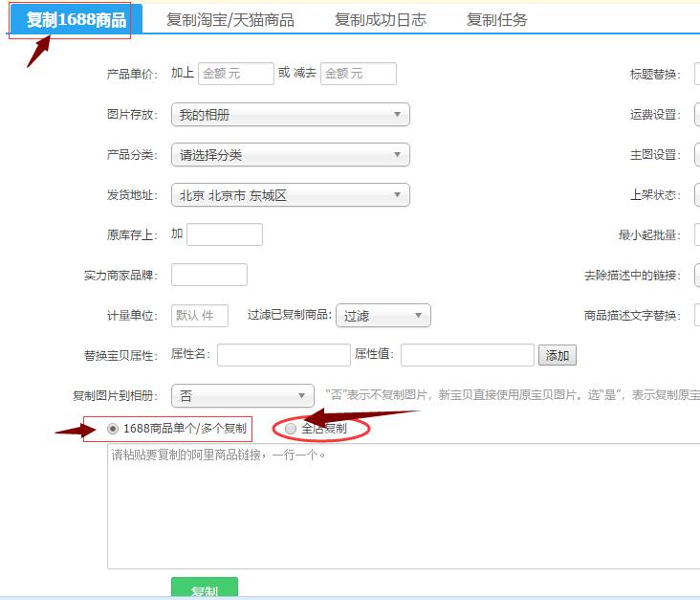
Task: Click the 原库存上 加 input field
Action: 224,234
